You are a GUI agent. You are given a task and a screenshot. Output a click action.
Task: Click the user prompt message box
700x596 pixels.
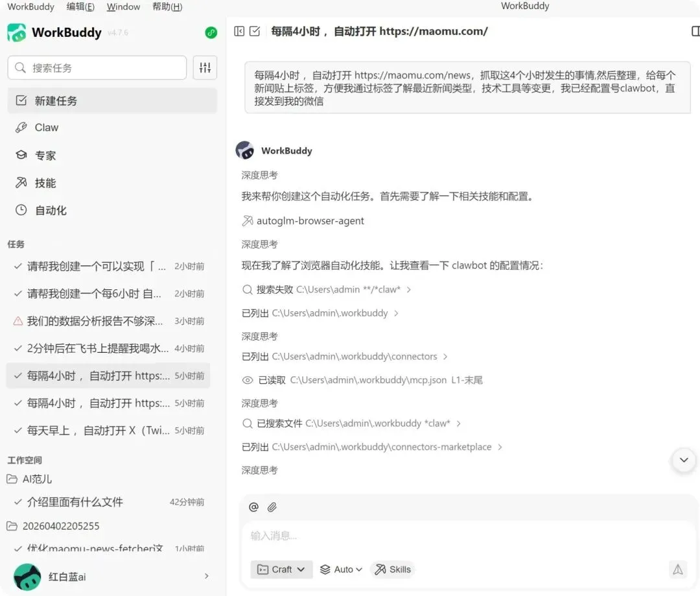click(x=467, y=88)
